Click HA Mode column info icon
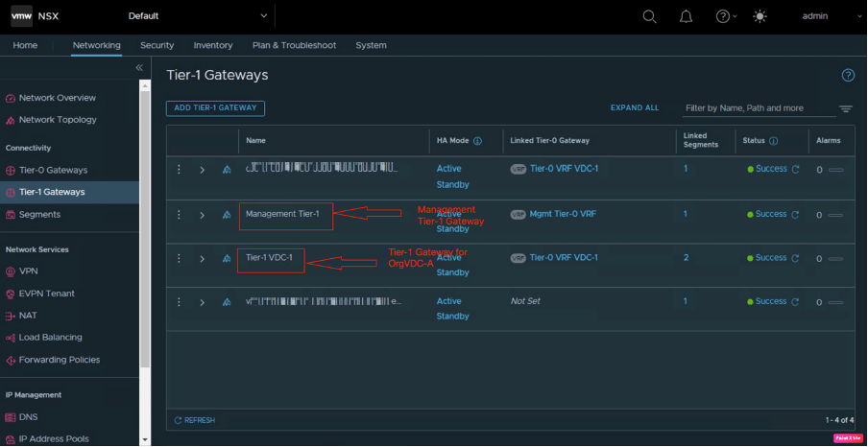Image resolution: width=868 pixels, height=447 pixels. click(x=477, y=140)
